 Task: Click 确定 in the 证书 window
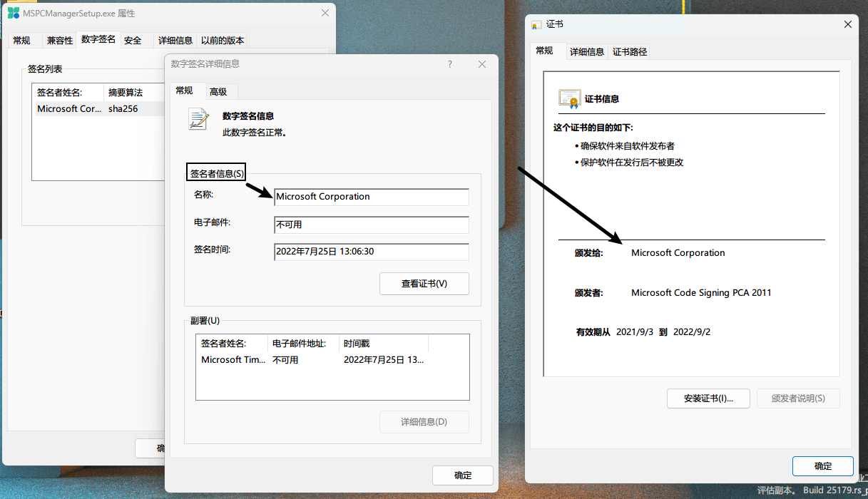pos(823,466)
